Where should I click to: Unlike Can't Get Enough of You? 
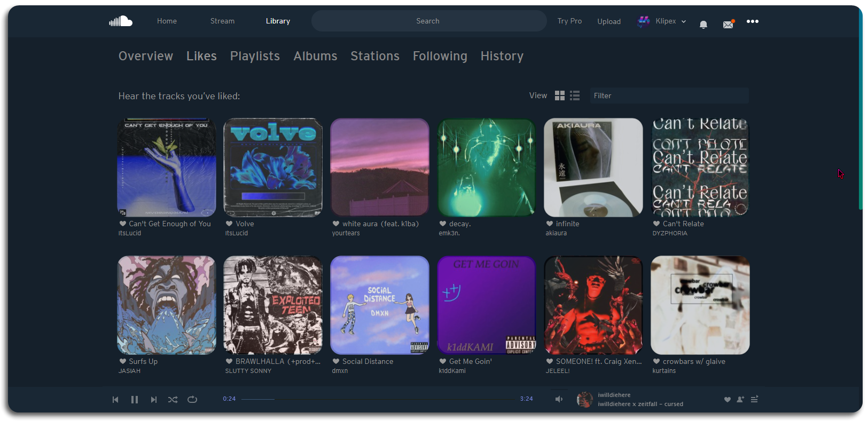tap(123, 224)
